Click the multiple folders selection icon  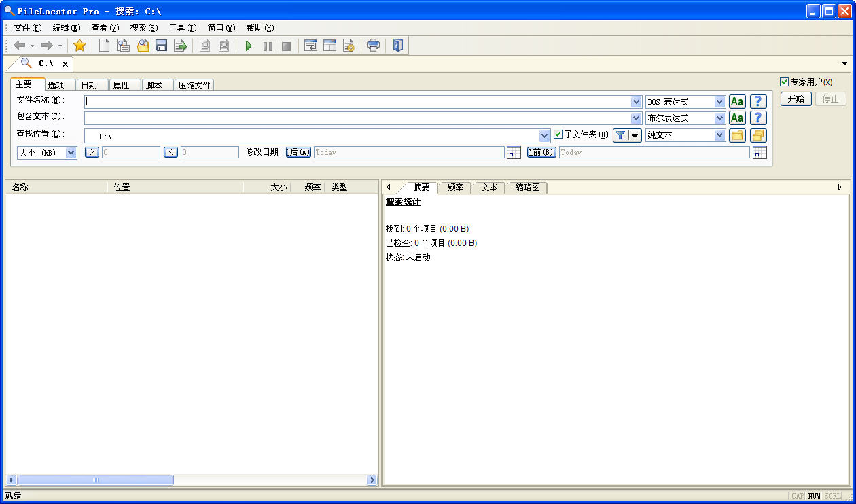[x=758, y=135]
